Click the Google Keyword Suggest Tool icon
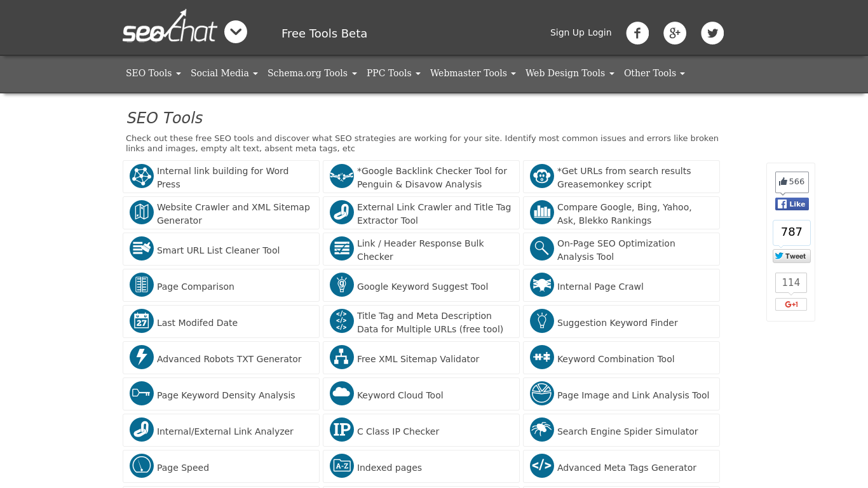The width and height of the screenshot is (868, 488). [x=342, y=285]
